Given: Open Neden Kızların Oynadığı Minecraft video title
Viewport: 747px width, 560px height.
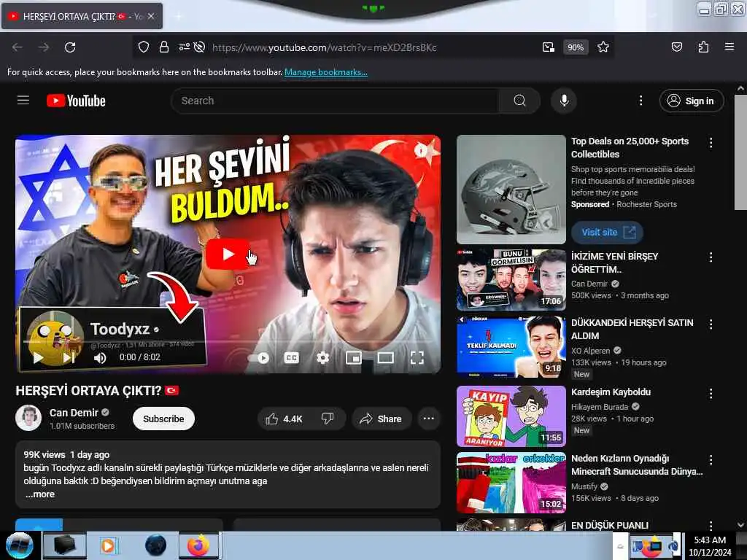Looking at the screenshot, I should pos(637,464).
